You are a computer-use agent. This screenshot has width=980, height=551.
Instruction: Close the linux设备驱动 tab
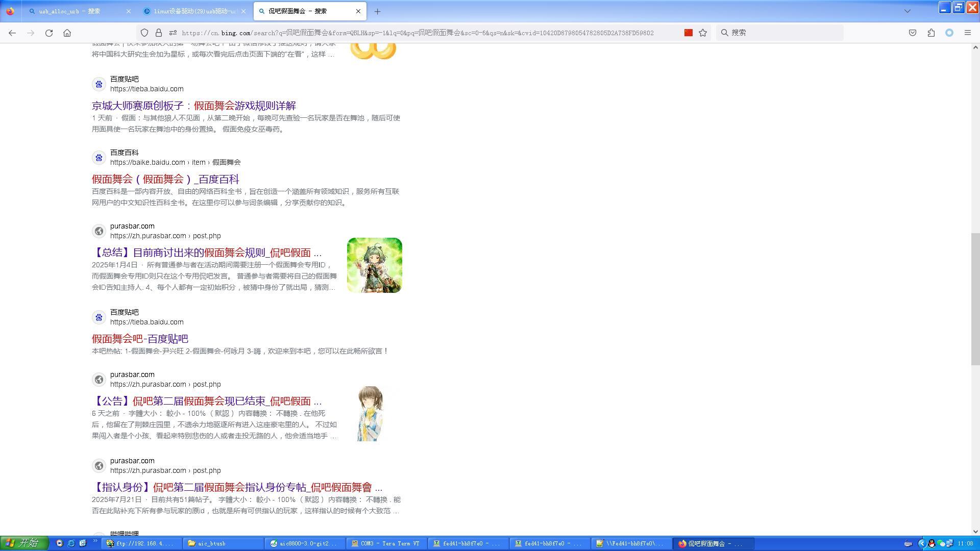coord(243,11)
